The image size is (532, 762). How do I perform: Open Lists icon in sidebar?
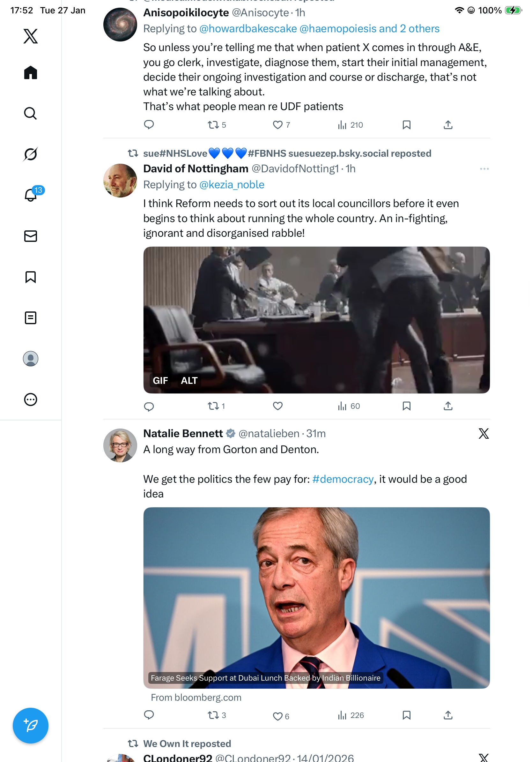[x=31, y=317]
